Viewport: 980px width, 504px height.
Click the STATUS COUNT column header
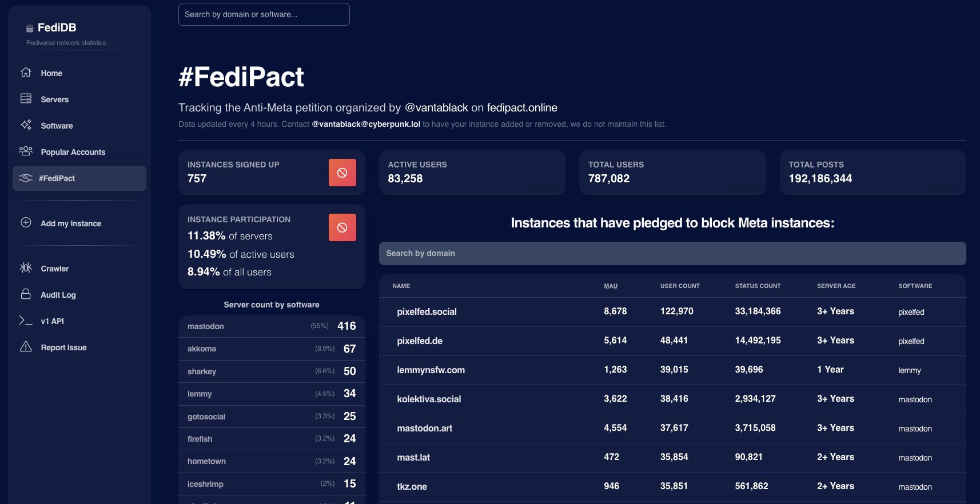[758, 286]
